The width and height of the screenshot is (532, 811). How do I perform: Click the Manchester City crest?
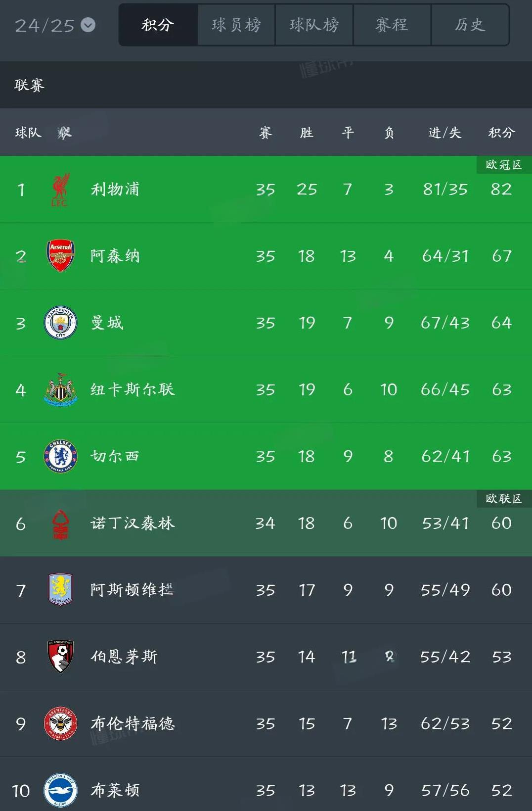coord(60,323)
